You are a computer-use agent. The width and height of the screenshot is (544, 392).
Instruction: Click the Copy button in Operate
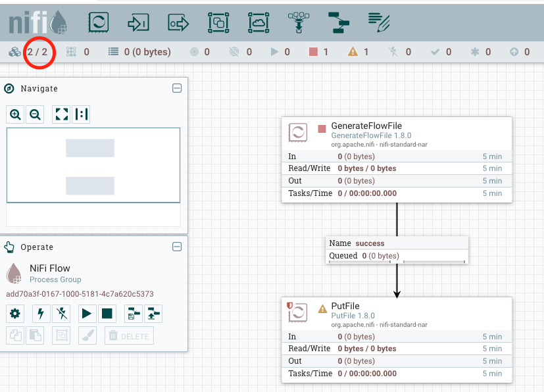click(15, 335)
